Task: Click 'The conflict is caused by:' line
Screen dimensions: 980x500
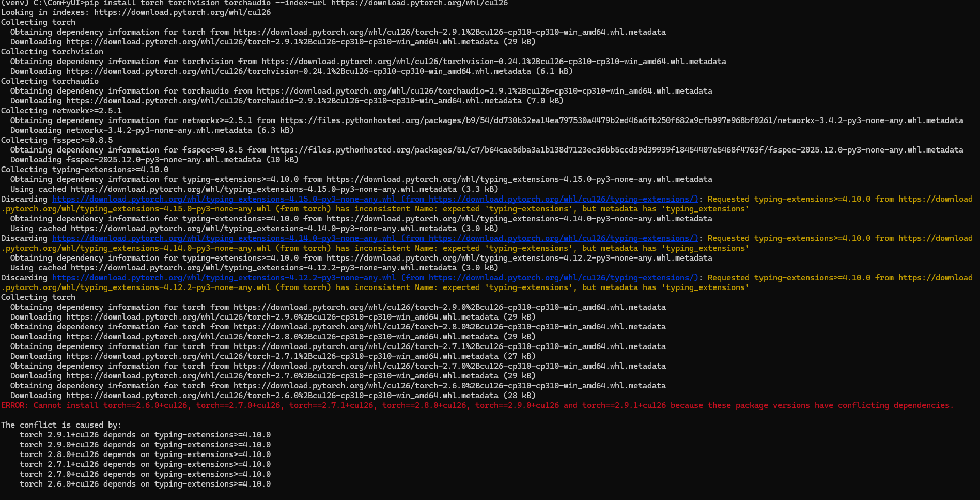Action: tap(61, 425)
